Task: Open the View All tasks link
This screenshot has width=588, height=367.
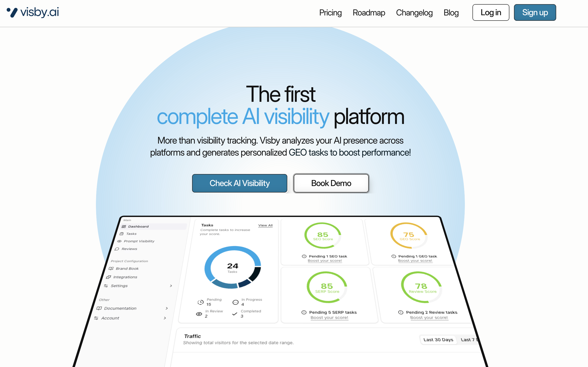Action: 265,226
